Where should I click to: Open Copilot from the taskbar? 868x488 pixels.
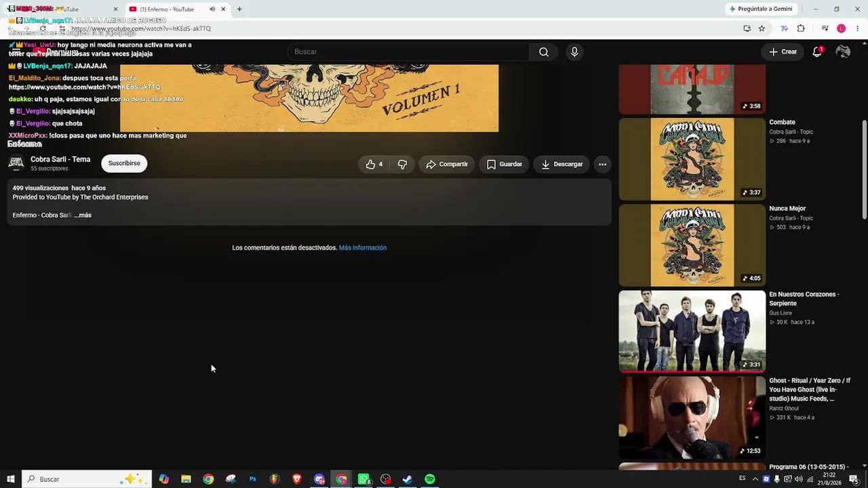[164, 479]
